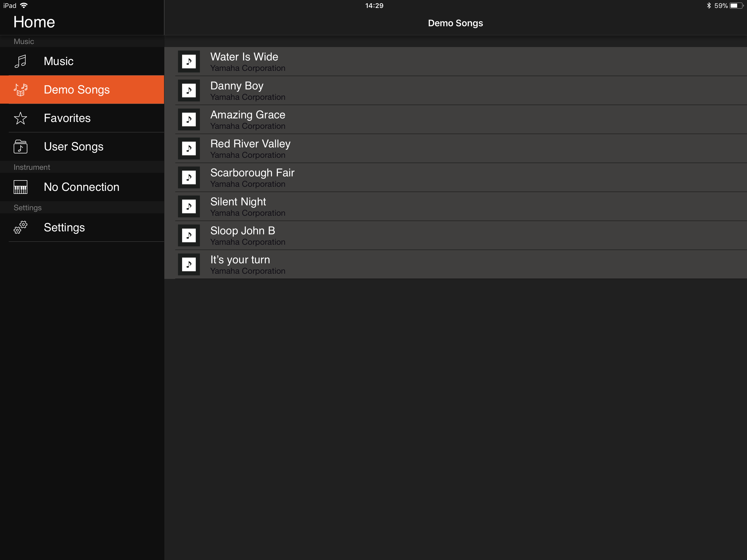
Task: Select Red River Valley song
Action: tap(250, 148)
